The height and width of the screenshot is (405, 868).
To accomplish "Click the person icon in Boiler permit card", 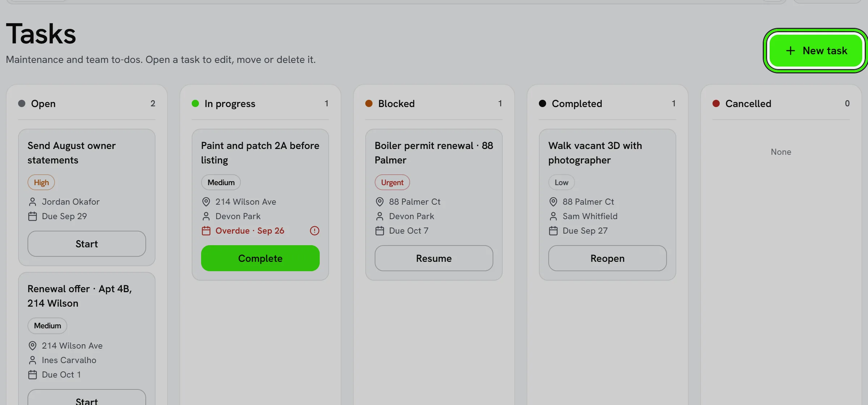I will (380, 216).
